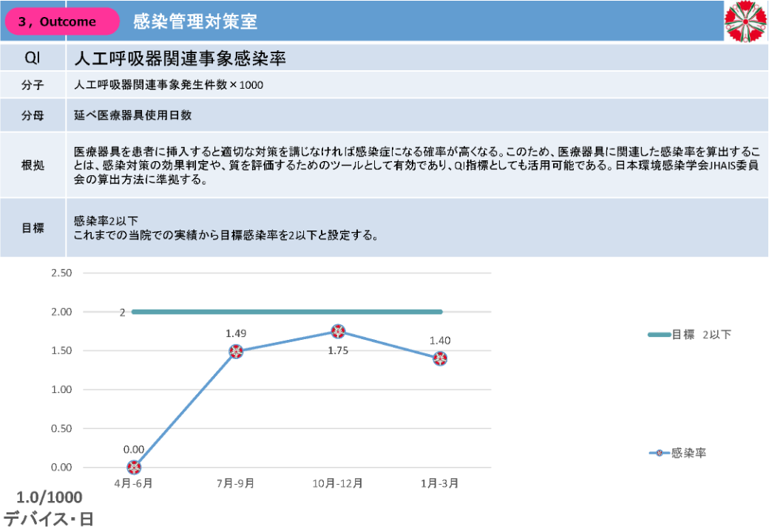Select the 4月-6月 data point marker
The height and width of the screenshot is (532, 769).
[x=134, y=467]
